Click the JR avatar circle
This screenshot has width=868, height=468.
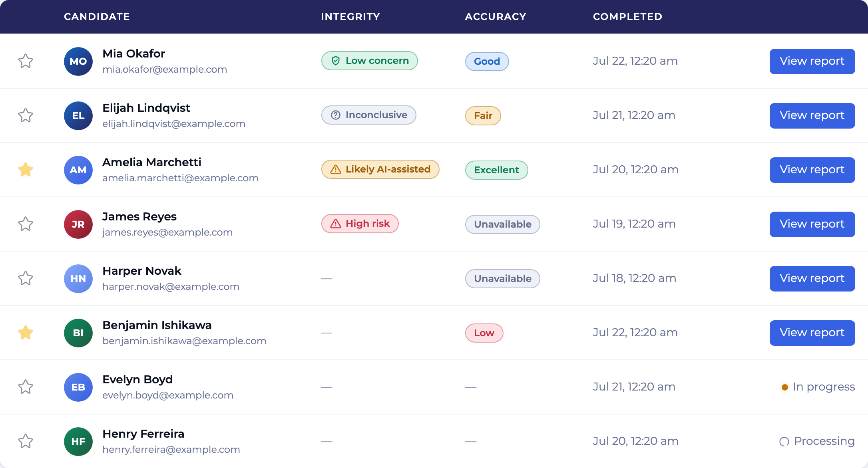pos(78,224)
